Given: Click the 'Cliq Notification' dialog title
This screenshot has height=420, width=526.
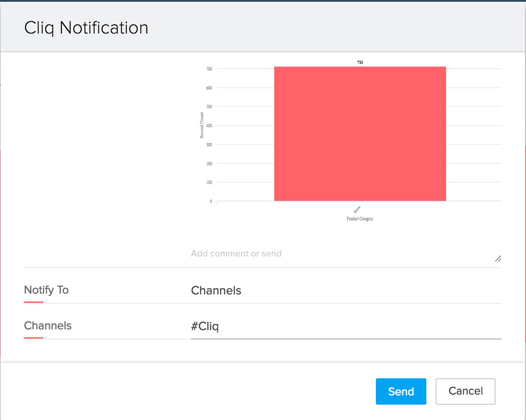Looking at the screenshot, I should 86,28.
